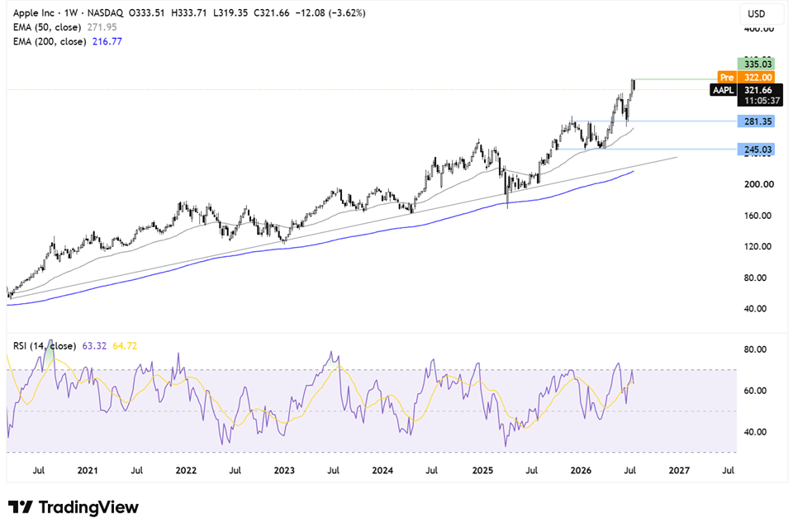Click the EMA 200 value 216.77
This screenshot has height=532, width=812.
coord(107,41)
